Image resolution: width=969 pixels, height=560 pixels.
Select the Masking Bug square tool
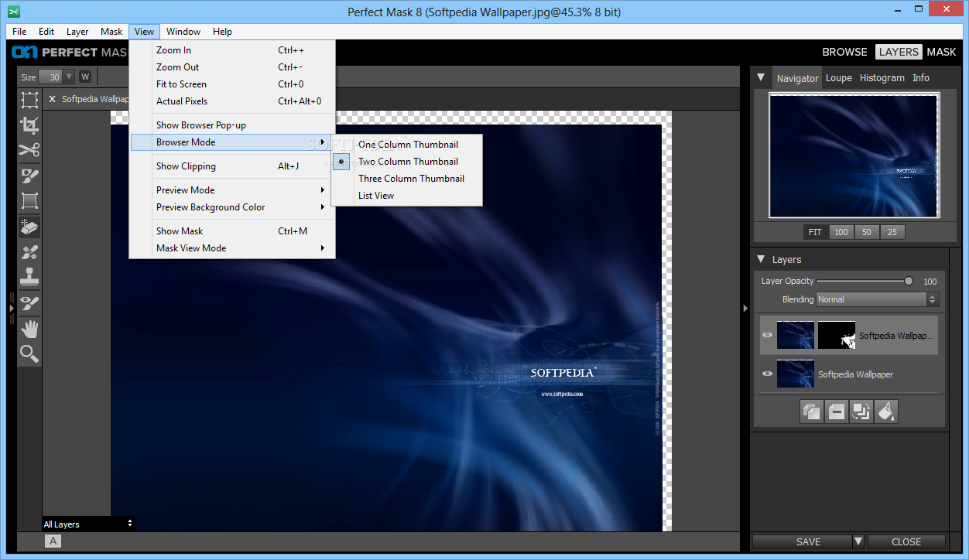click(29, 201)
